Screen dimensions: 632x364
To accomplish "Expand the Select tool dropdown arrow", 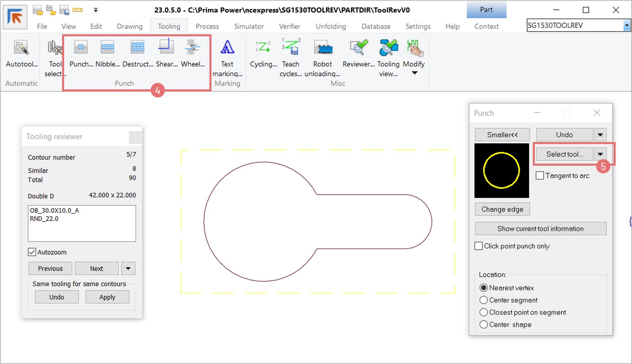I will (600, 154).
